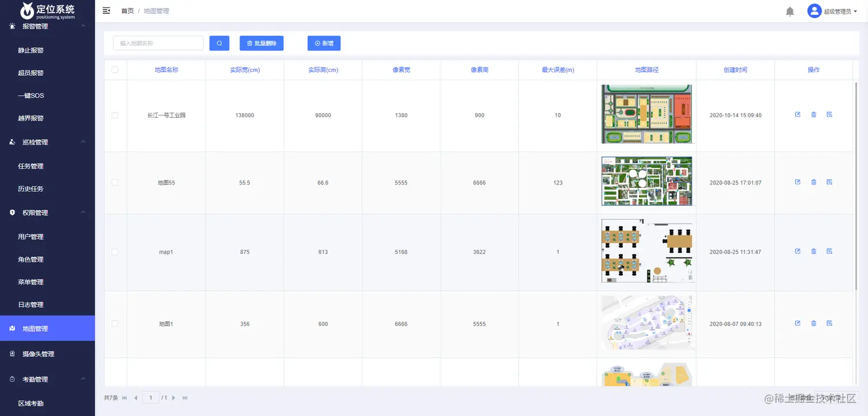
Task: Edit the 长江一号工业园 map entry
Action: click(x=797, y=114)
